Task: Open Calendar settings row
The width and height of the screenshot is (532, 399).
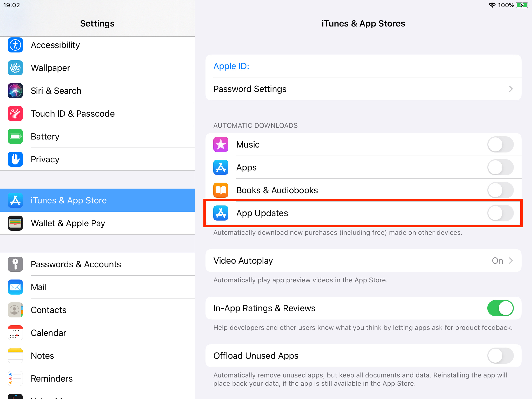Action: [x=97, y=333]
